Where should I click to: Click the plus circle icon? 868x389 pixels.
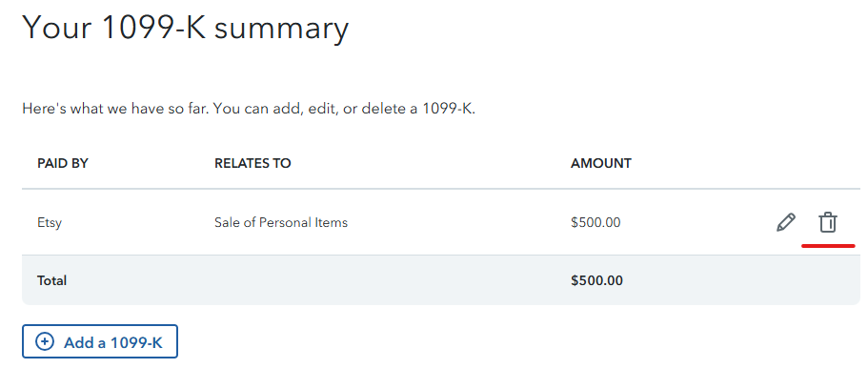click(45, 342)
